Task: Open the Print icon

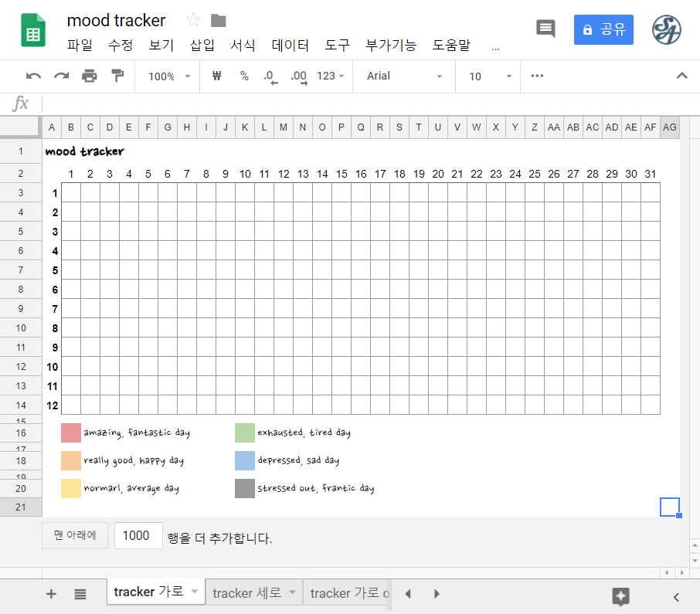Action: (x=89, y=76)
